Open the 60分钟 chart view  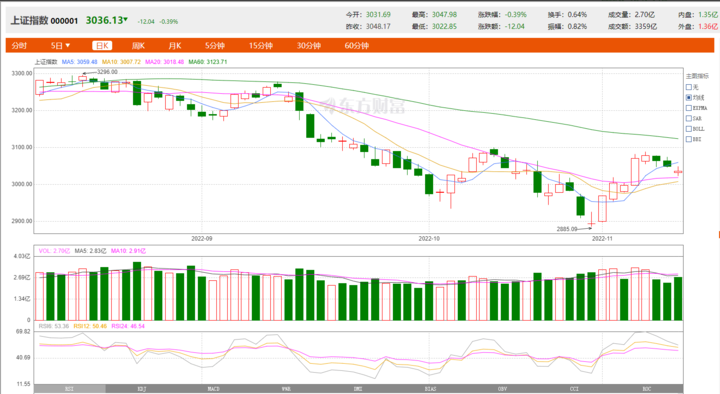point(356,45)
